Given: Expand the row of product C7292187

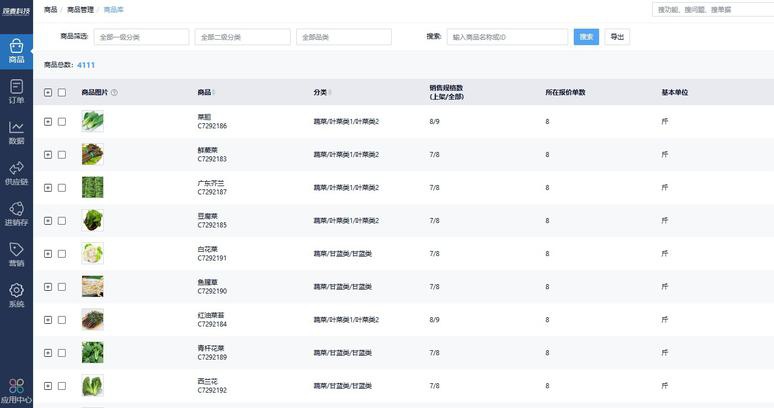Looking at the screenshot, I should [48, 187].
